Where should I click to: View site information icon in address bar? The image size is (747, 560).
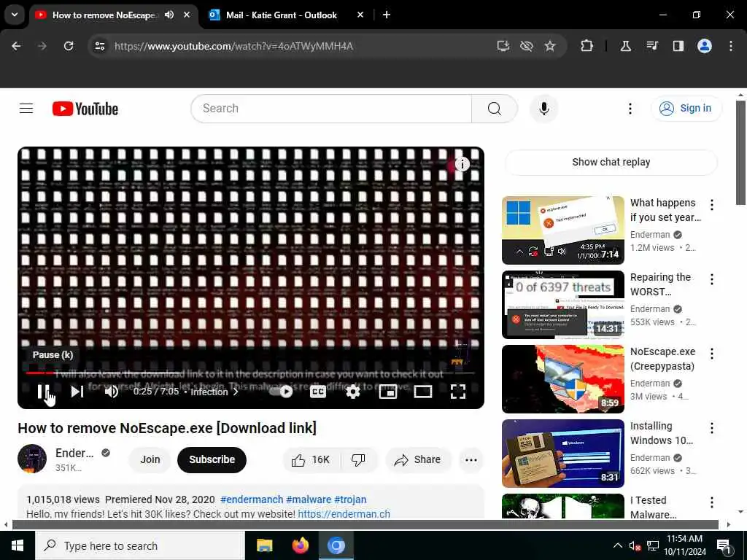pyautogui.click(x=99, y=46)
